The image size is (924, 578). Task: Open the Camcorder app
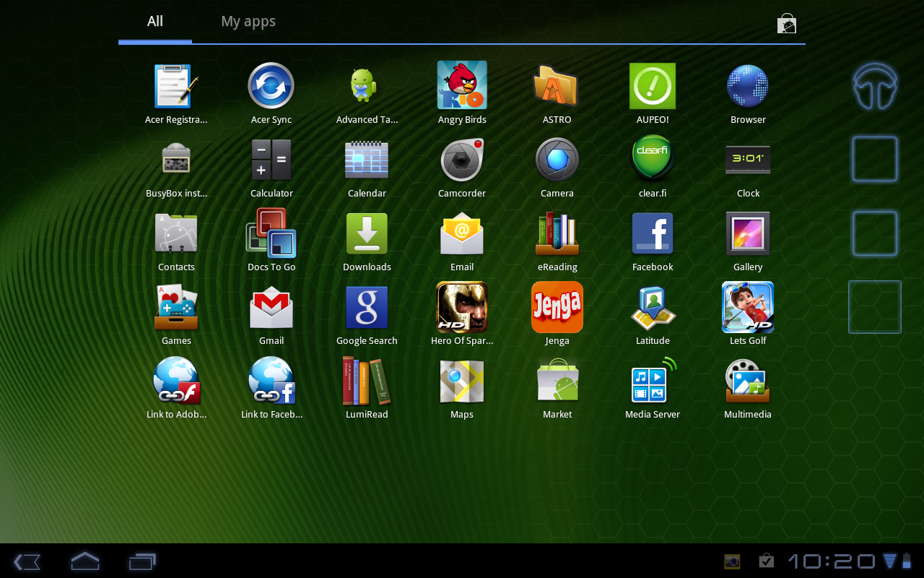click(x=462, y=160)
